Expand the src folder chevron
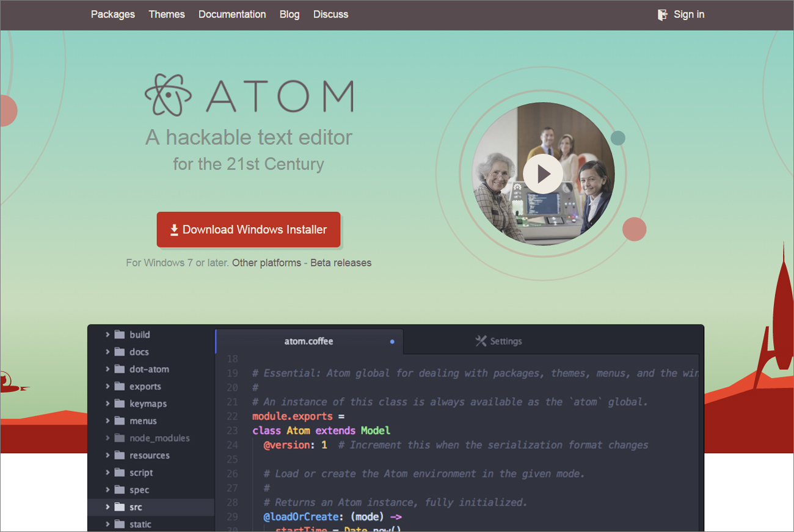This screenshot has height=532, width=794. click(107, 507)
